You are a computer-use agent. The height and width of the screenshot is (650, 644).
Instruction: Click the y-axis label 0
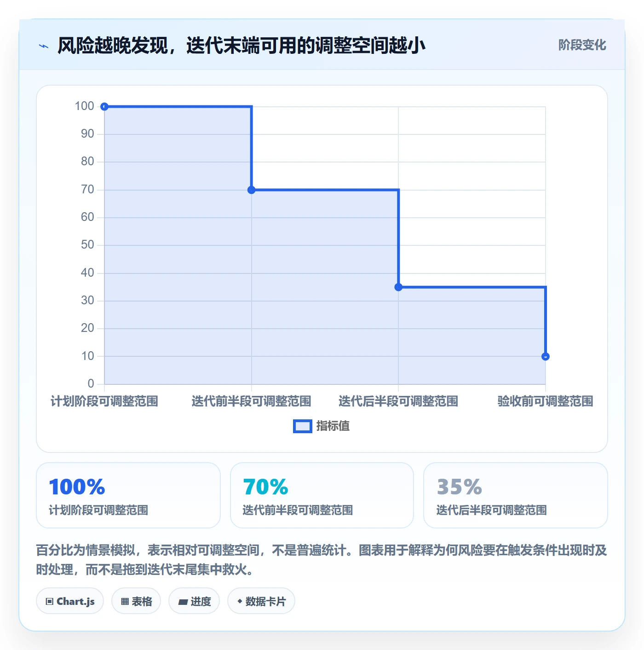91,384
